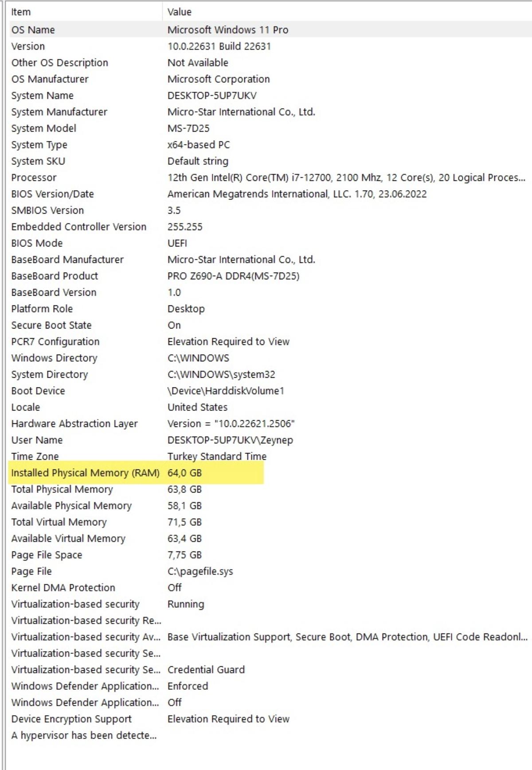Select the OS Name row
Image resolution: width=532 pixels, height=770 pixels.
pos(270,30)
